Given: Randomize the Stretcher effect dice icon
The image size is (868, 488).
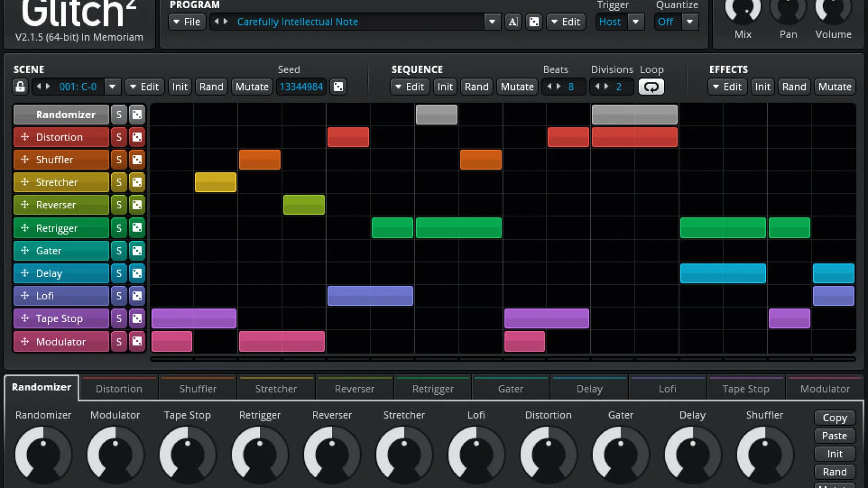Looking at the screenshot, I should 137,183.
